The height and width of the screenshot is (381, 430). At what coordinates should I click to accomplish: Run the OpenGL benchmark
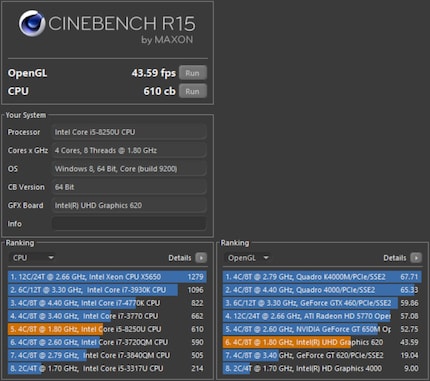click(x=193, y=73)
